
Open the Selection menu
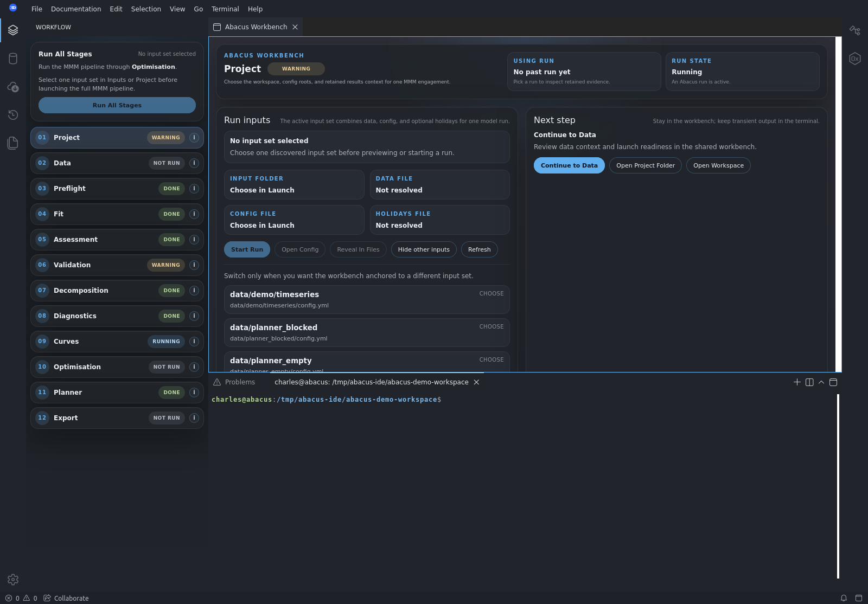pos(146,9)
